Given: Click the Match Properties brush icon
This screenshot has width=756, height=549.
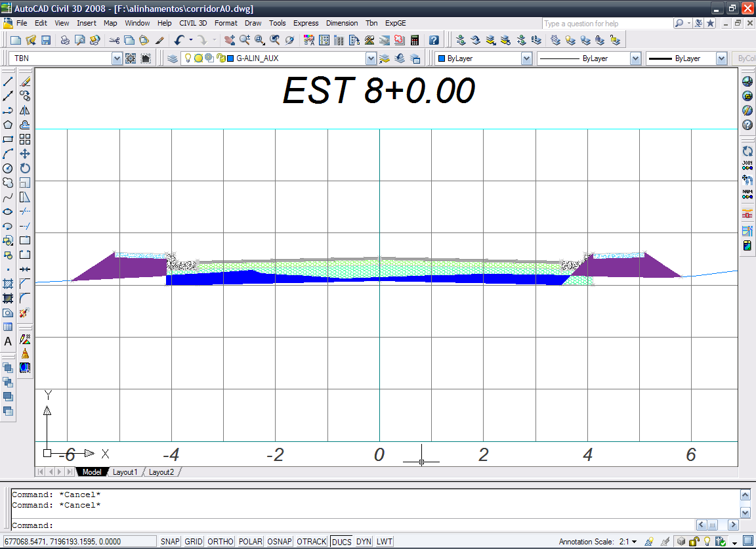Looking at the screenshot, I should tap(159, 40).
